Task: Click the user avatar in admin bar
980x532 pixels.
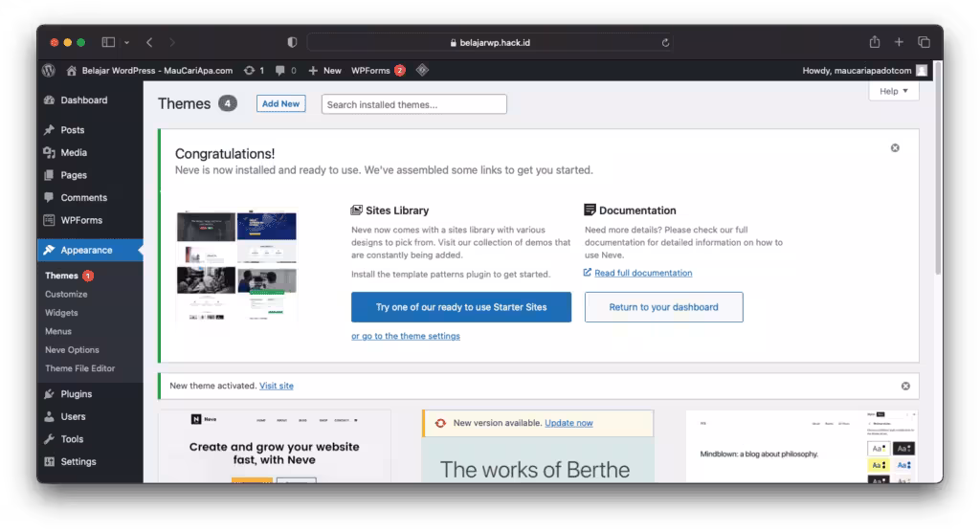Action: tap(922, 71)
